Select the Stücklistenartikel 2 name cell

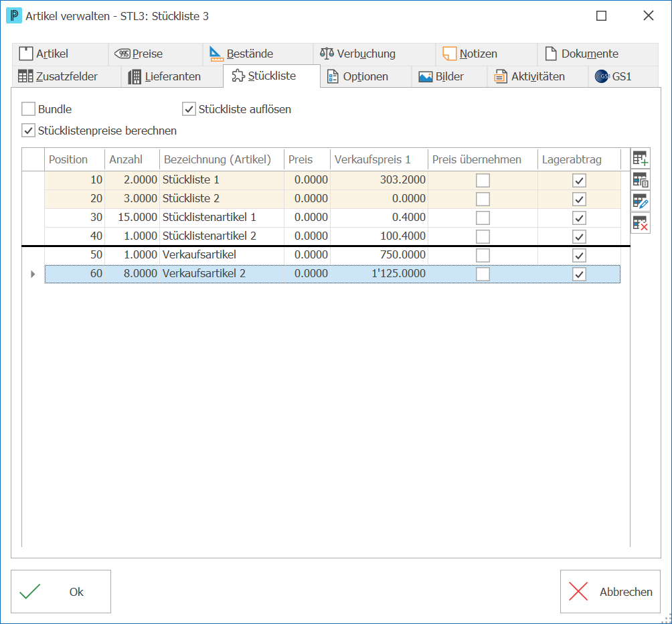pyautogui.click(x=222, y=236)
